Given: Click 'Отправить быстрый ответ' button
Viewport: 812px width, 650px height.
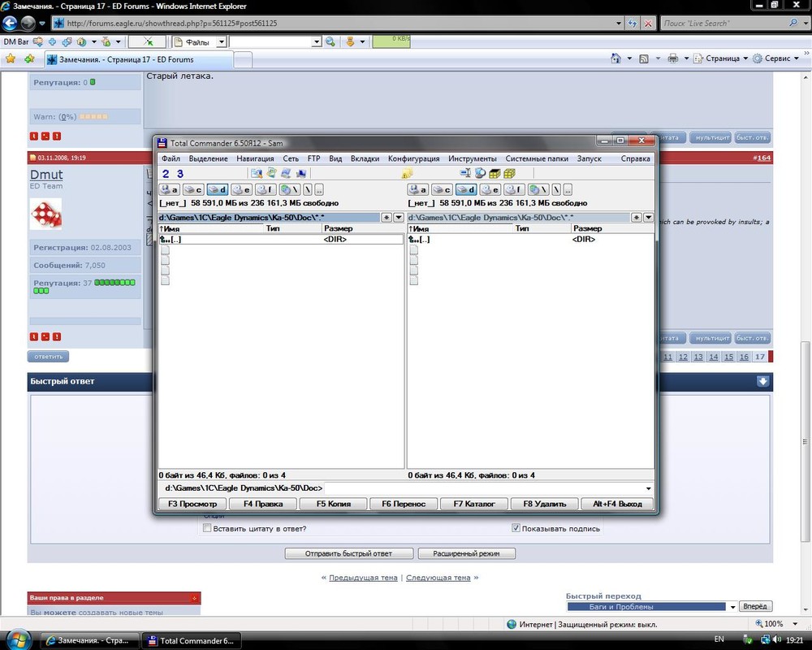Looking at the screenshot, I should (348, 553).
